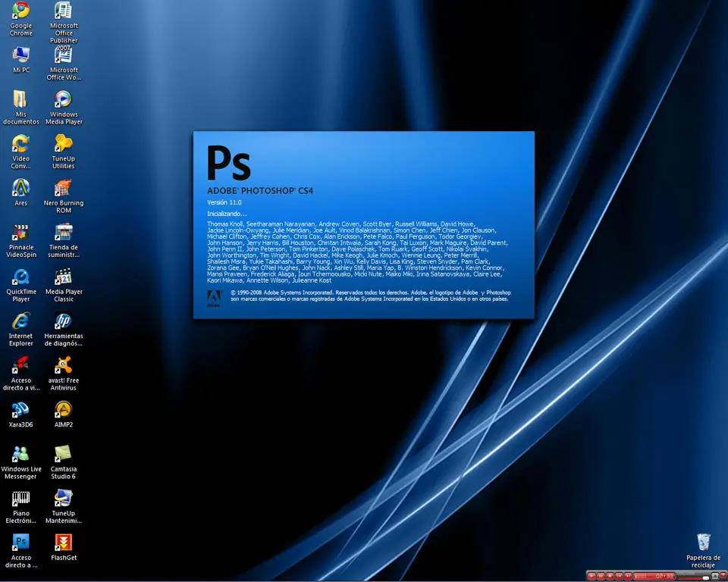Viewport: 728px width, 582px height.
Task: Click the Nero Burning ROM icon
Action: (64, 196)
